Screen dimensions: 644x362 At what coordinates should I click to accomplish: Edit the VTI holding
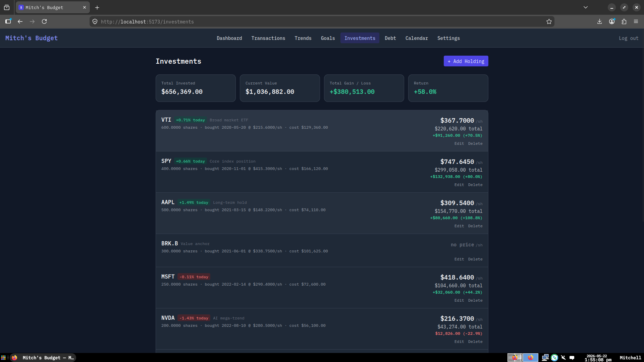[459, 143]
